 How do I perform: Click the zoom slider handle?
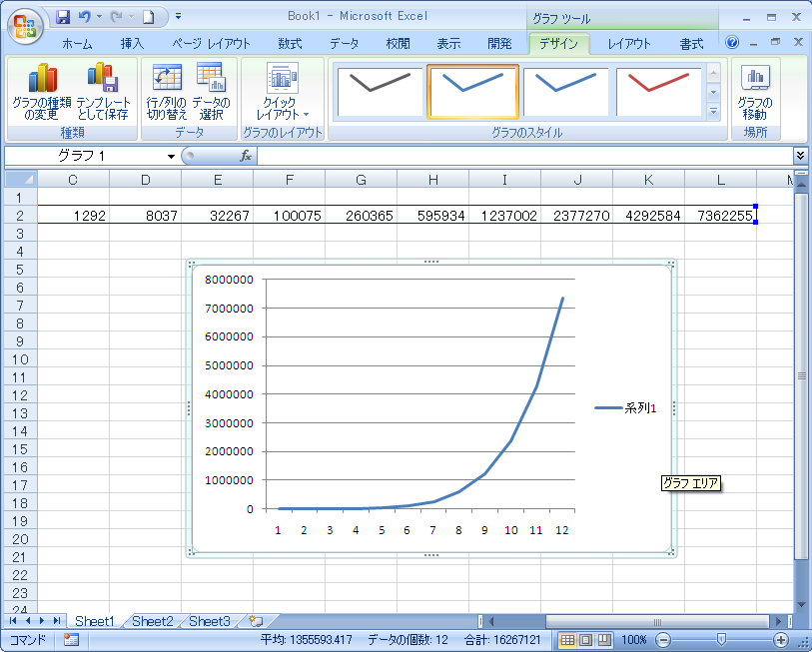(x=721, y=639)
